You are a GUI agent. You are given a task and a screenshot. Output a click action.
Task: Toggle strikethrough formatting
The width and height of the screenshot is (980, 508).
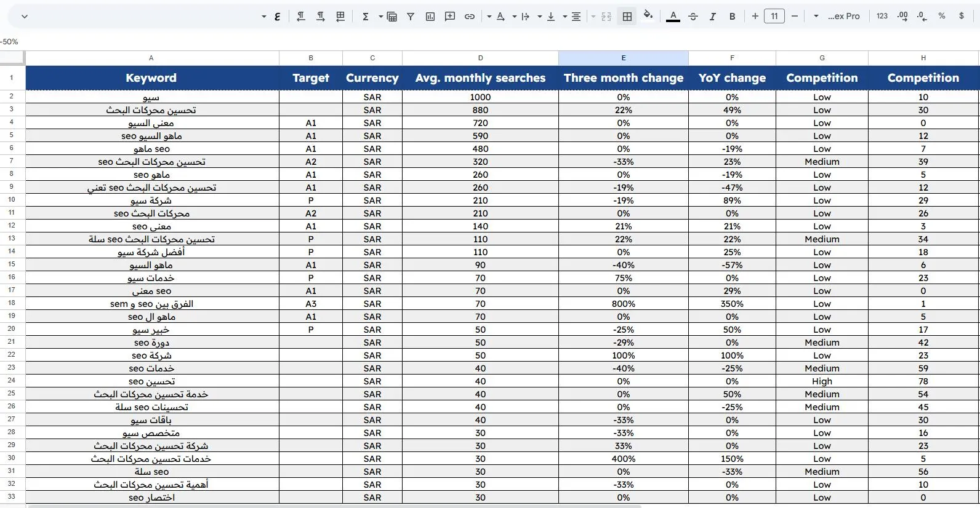[693, 17]
